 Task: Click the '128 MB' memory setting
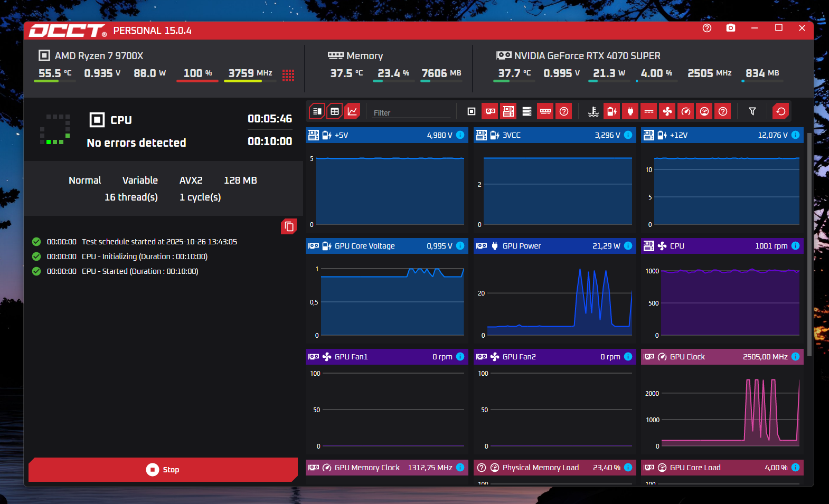[240, 180]
